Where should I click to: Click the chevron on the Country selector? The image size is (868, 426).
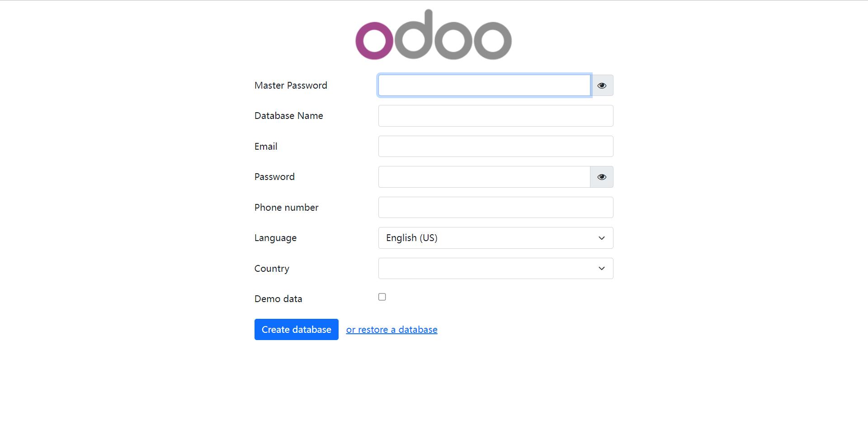(601, 268)
